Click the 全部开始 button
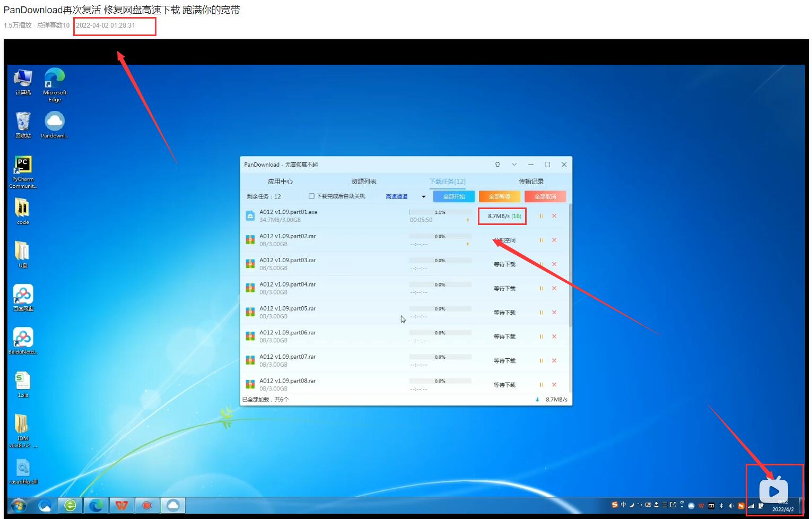 454,196
